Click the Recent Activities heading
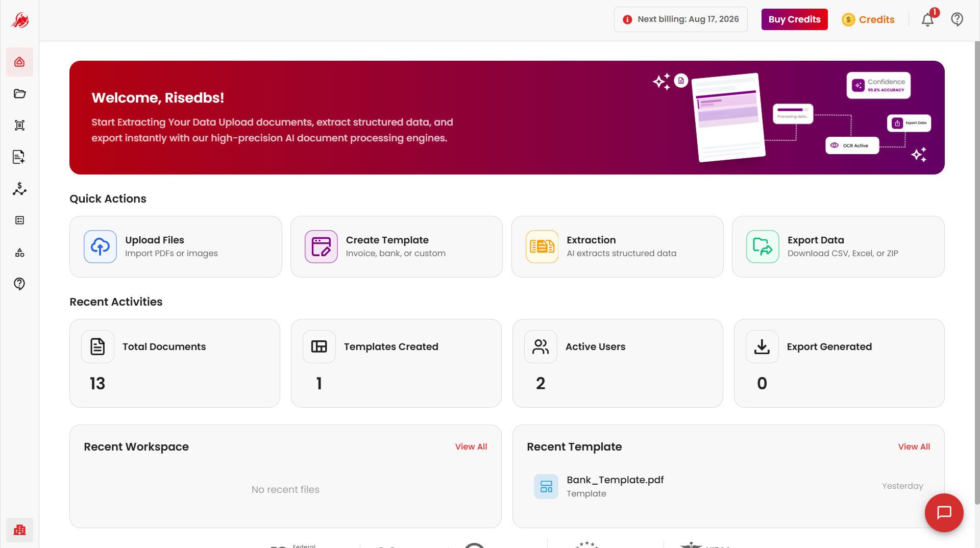 point(116,302)
